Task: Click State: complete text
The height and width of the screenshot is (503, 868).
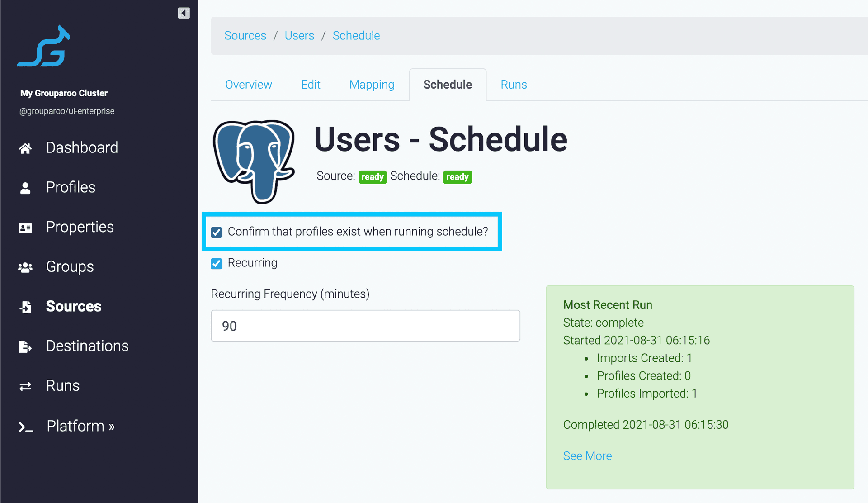Action: (603, 323)
